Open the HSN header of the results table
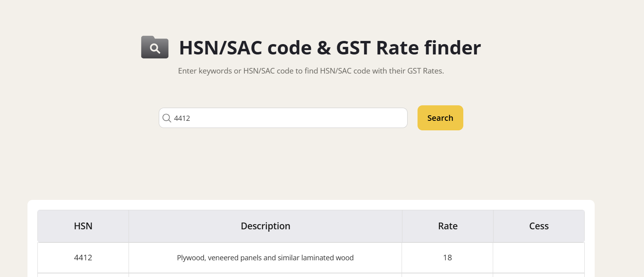644x277 pixels. pyautogui.click(x=83, y=226)
